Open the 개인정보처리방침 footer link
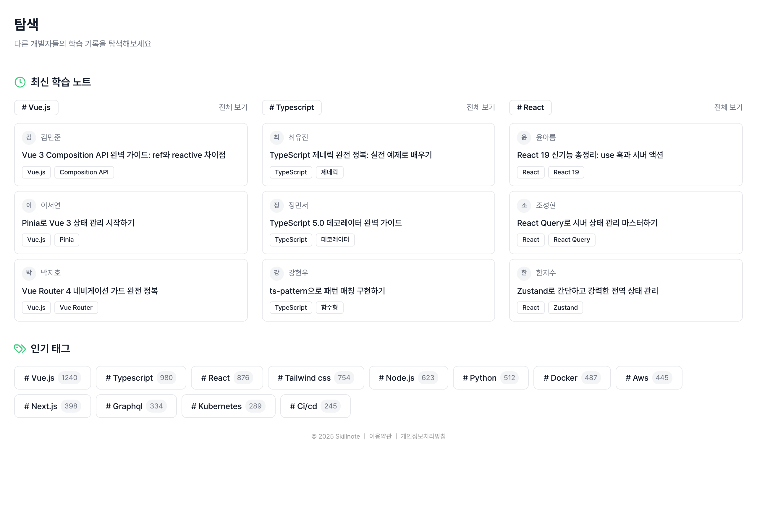The height and width of the screenshot is (532, 757). (423, 437)
